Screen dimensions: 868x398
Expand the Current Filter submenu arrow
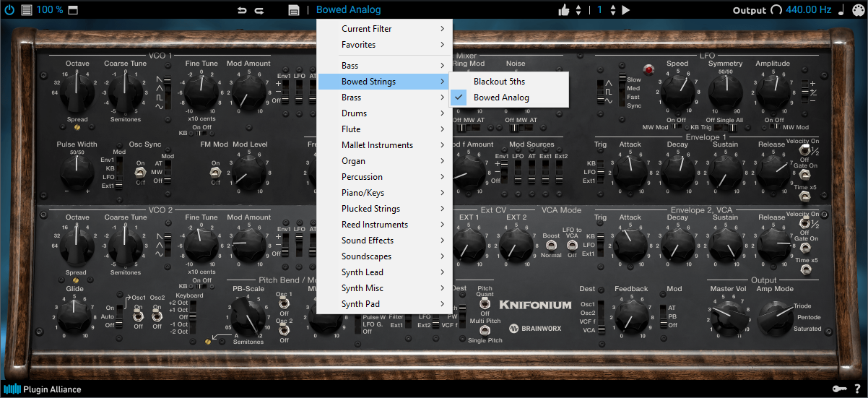click(x=442, y=29)
